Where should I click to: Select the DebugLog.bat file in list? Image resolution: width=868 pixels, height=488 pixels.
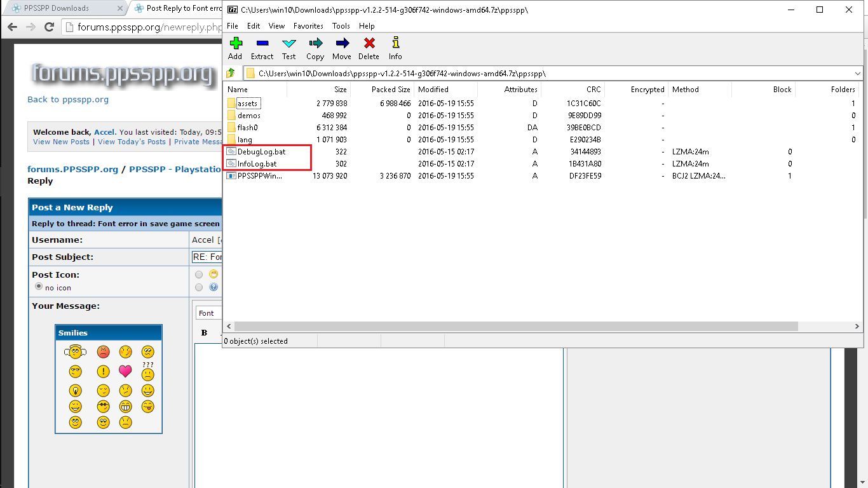point(261,152)
